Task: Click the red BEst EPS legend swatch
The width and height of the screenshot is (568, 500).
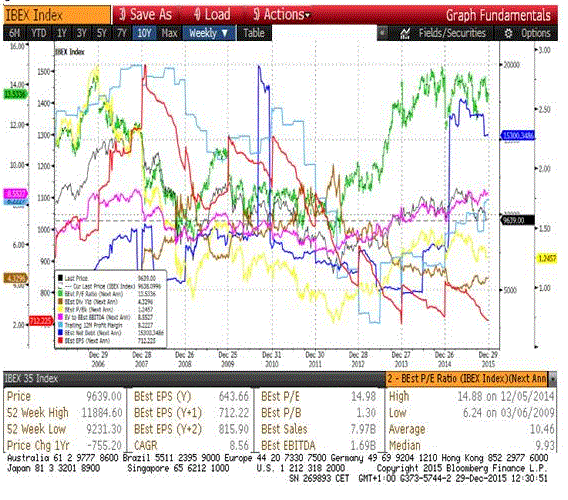Action: point(60,341)
